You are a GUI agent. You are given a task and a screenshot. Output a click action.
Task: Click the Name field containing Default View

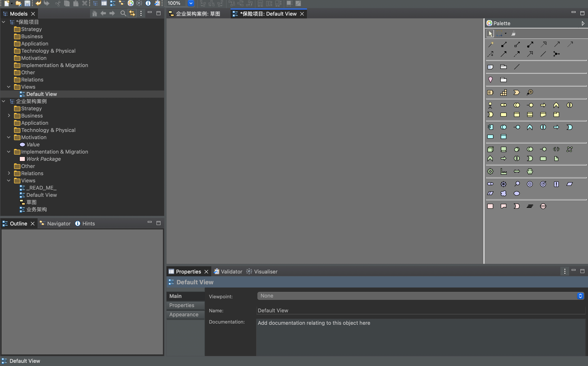click(x=420, y=310)
